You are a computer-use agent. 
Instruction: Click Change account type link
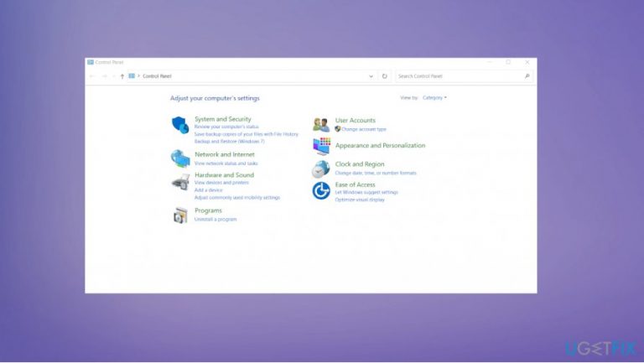[364, 129]
